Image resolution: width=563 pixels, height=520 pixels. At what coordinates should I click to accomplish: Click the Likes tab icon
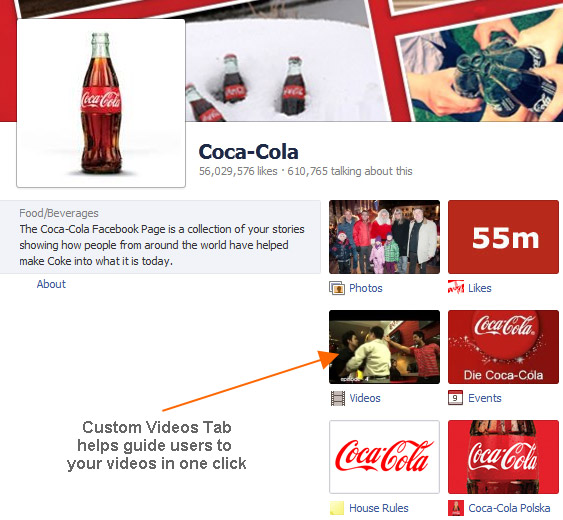point(456,288)
